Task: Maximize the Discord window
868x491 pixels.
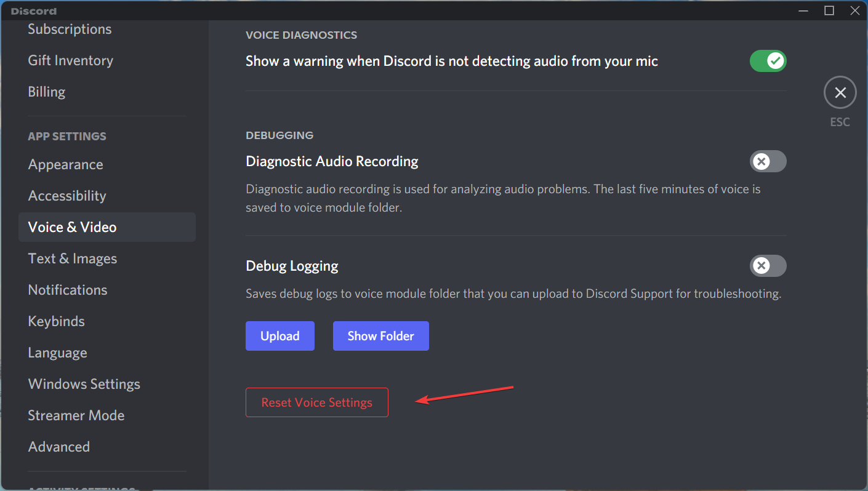Action: click(829, 10)
